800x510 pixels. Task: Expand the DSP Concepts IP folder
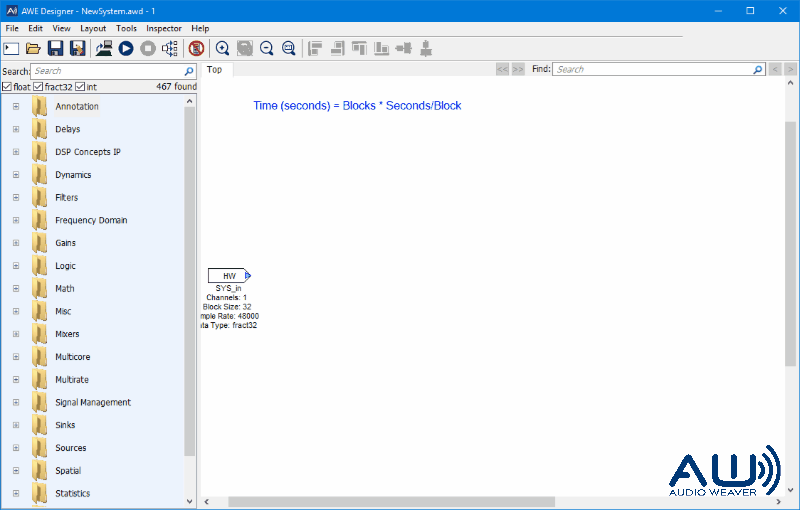coord(16,152)
